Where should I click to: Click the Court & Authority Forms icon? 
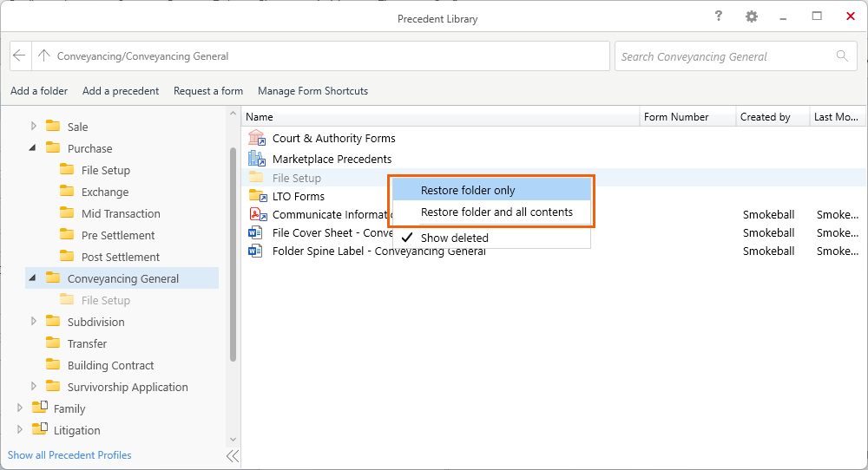click(x=256, y=138)
